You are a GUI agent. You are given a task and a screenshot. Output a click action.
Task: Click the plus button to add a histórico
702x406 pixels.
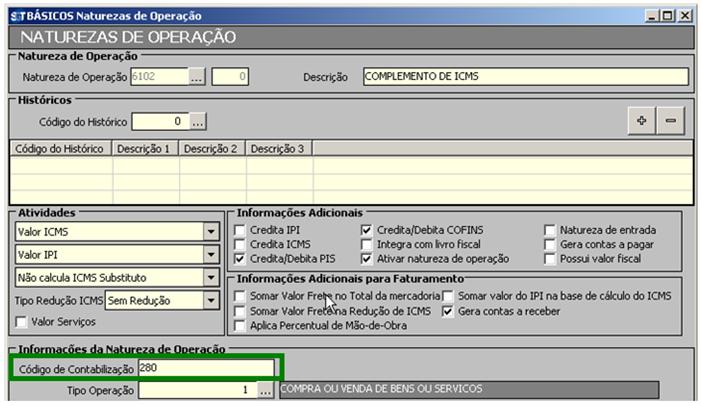click(641, 120)
